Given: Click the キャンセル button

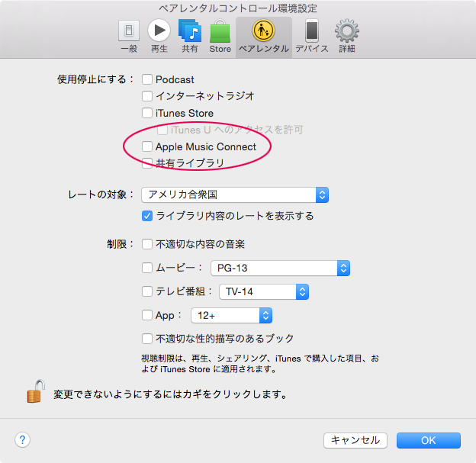Looking at the screenshot, I should [355, 440].
